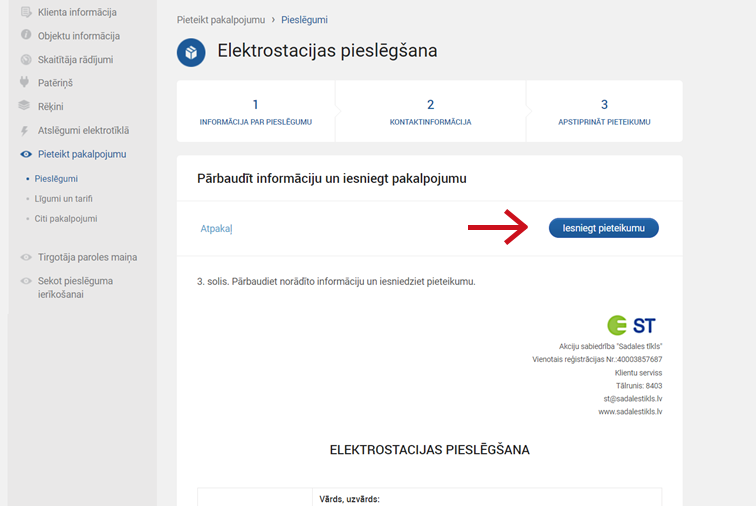This screenshot has width=756, height=506.
Task: Click the Vārds, uzvārds field label
Action: [x=350, y=499]
